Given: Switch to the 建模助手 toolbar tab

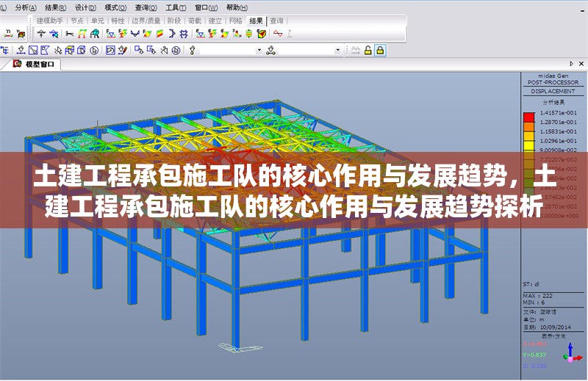Looking at the screenshot, I should 50,21.
